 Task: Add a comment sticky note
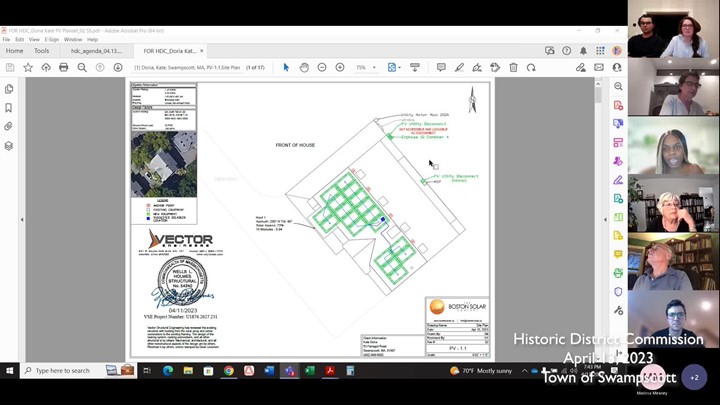[x=441, y=68]
